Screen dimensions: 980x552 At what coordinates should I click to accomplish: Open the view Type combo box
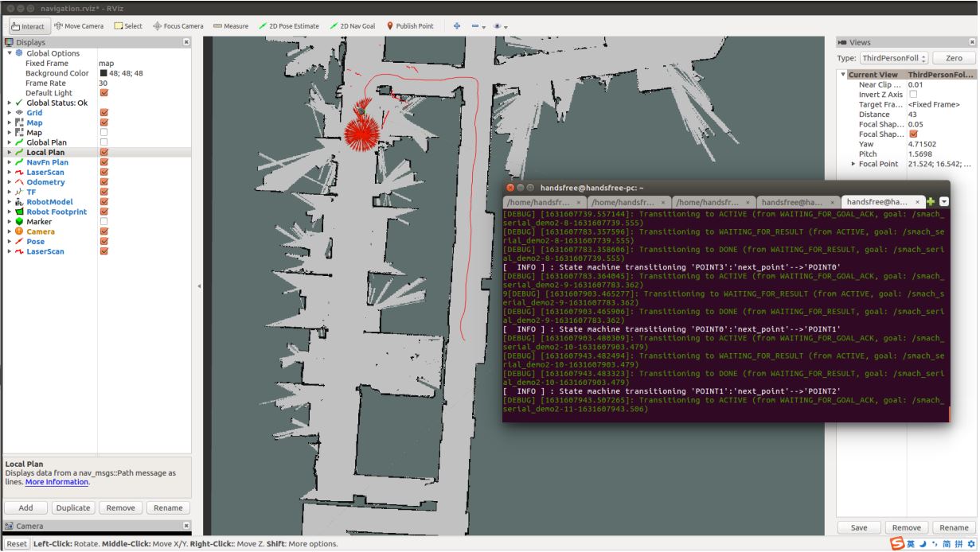894,58
